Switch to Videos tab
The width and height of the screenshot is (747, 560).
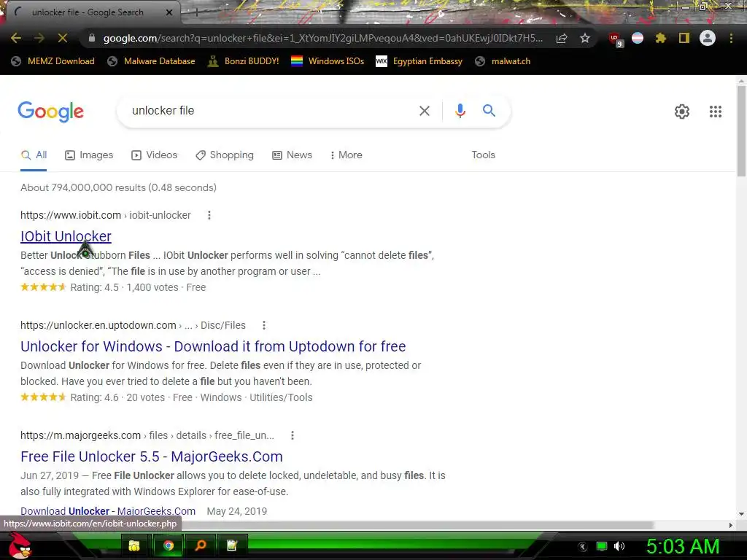point(155,155)
